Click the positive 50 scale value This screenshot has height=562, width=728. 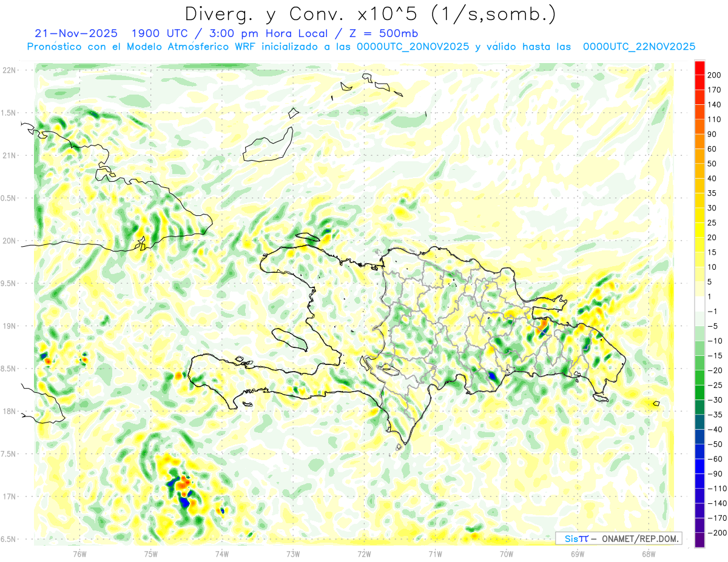point(712,164)
